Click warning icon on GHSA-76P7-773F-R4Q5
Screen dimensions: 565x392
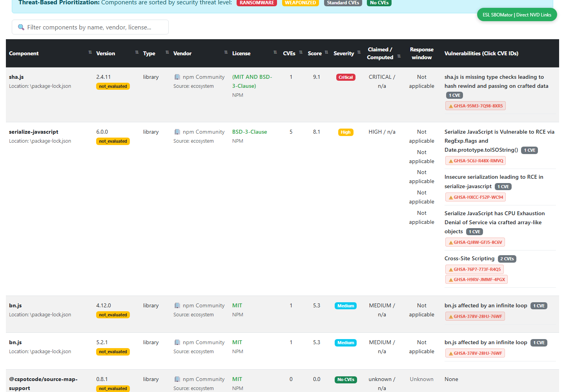451,270
